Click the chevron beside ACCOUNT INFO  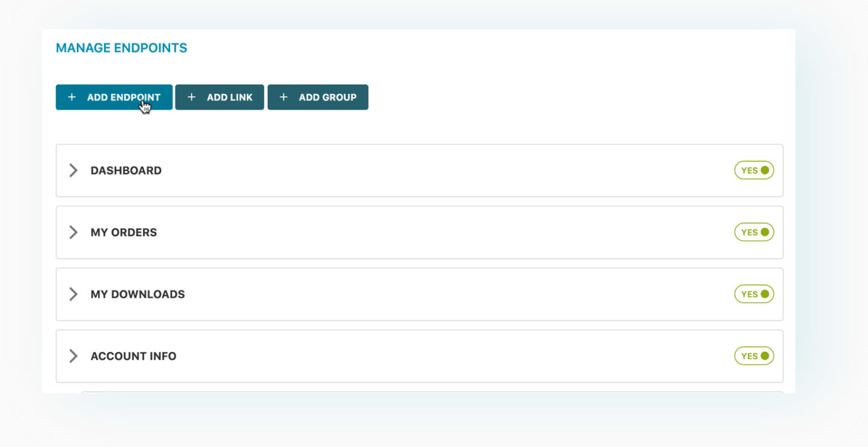(73, 356)
